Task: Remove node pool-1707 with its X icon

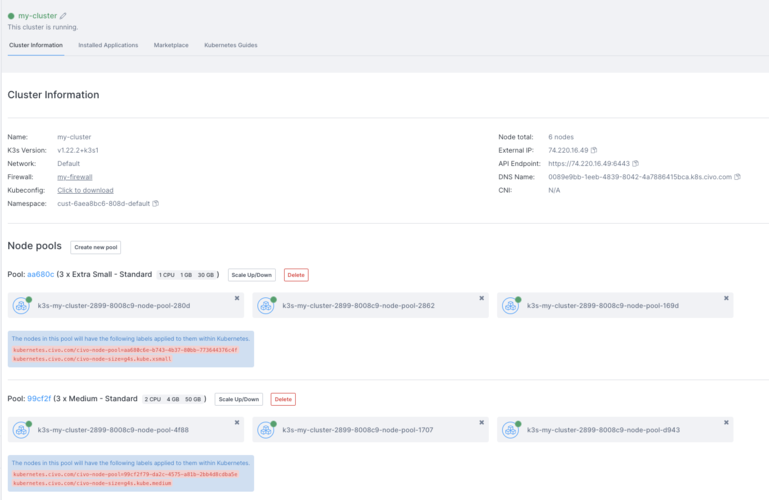Action: point(482,423)
